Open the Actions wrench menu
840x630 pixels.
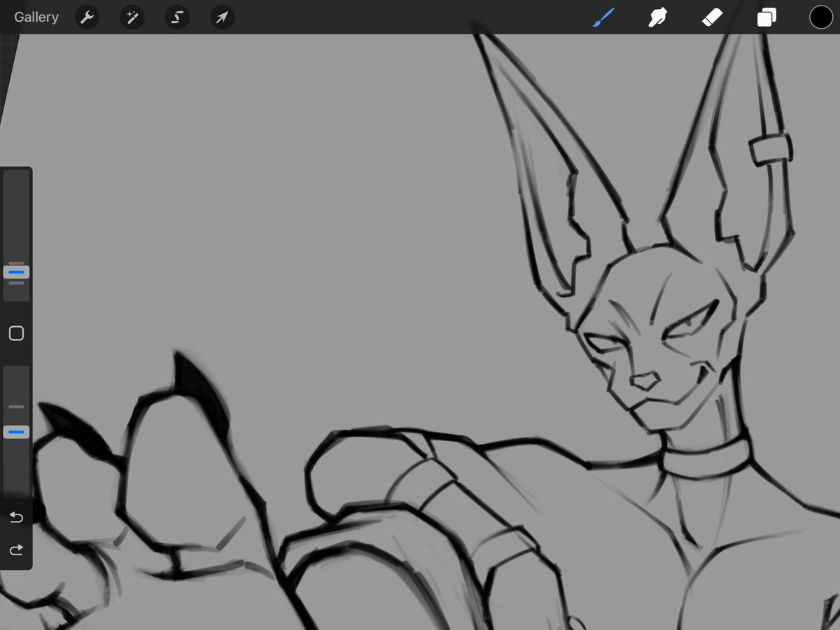pos(87,17)
